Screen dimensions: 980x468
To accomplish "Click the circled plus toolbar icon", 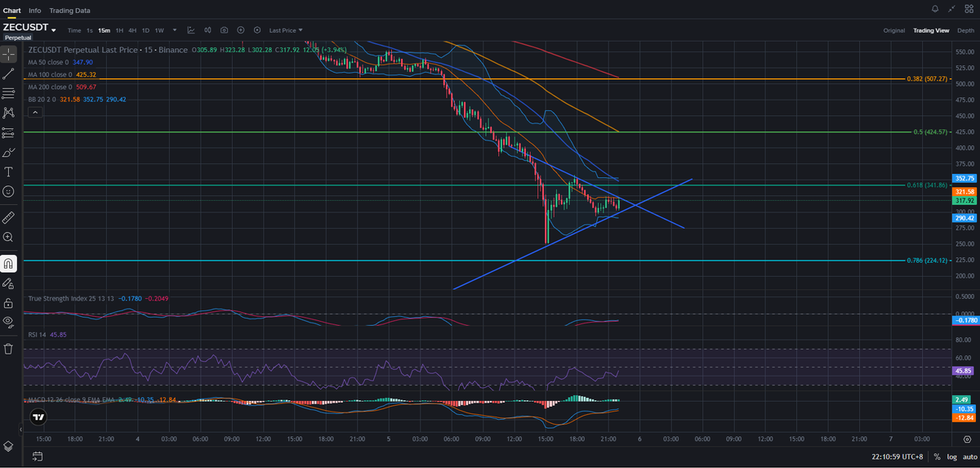I will click(241, 30).
